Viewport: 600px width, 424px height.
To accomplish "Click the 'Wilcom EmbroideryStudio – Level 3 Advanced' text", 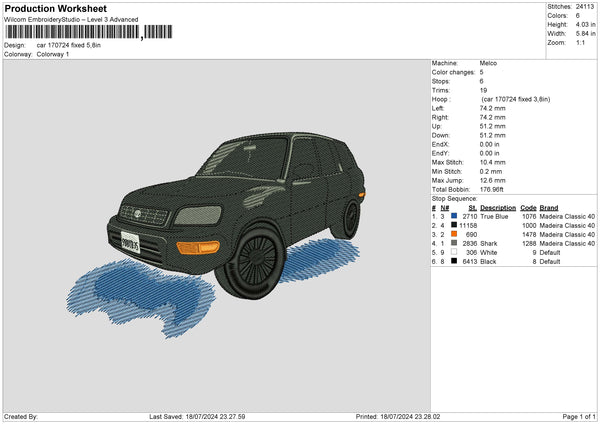I will (71, 20).
